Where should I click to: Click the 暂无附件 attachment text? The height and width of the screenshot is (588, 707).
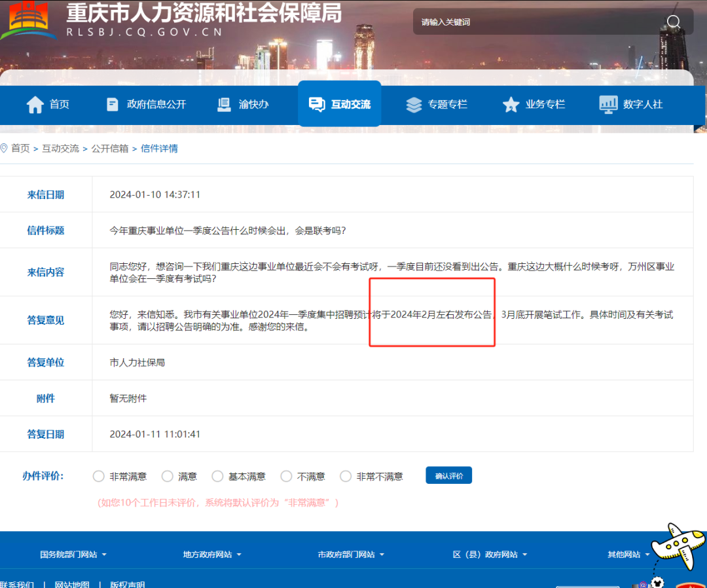(x=128, y=398)
